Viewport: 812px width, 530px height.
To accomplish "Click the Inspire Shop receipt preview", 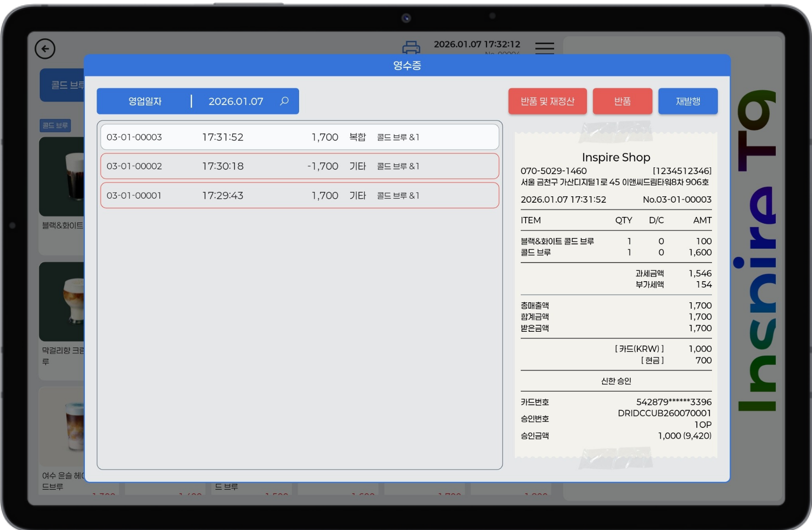I will pyautogui.click(x=616, y=294).
